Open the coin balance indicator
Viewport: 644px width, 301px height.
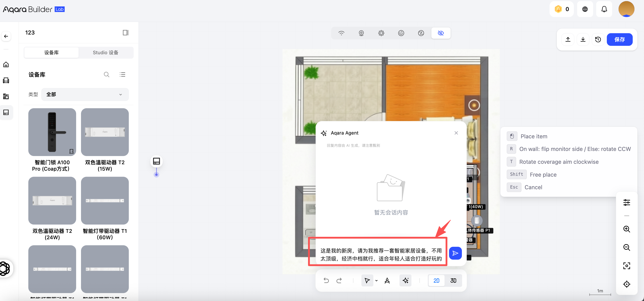(561, 9)
